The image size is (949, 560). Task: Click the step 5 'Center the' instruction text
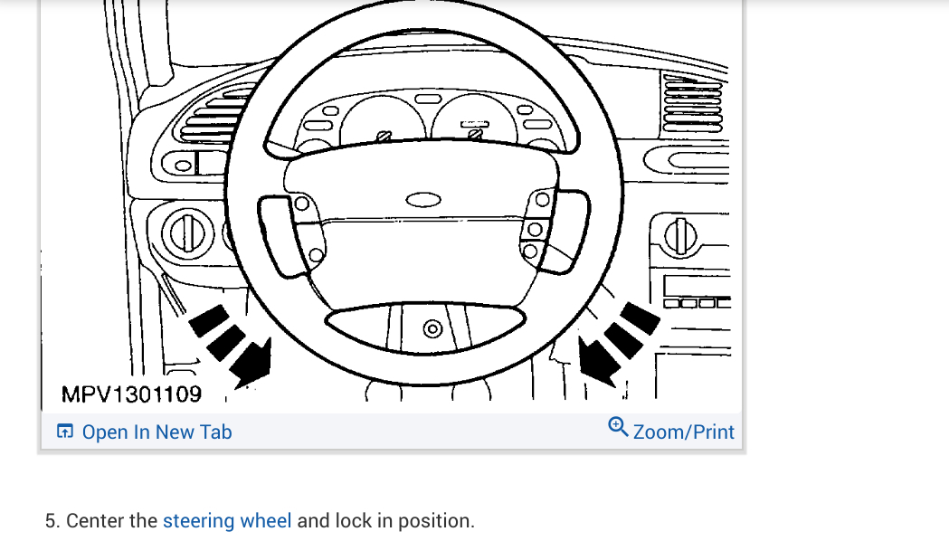111,521
